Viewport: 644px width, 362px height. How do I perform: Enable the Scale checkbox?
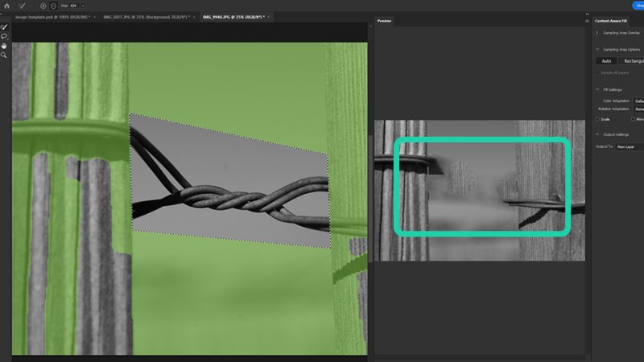tap(597, 119)
